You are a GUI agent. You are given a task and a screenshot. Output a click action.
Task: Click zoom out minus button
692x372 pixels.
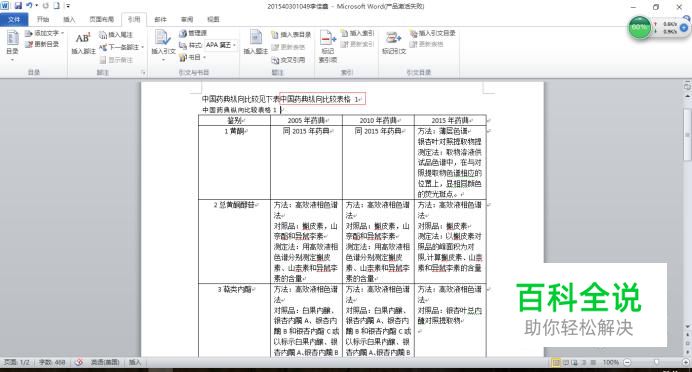pos(627,363)
